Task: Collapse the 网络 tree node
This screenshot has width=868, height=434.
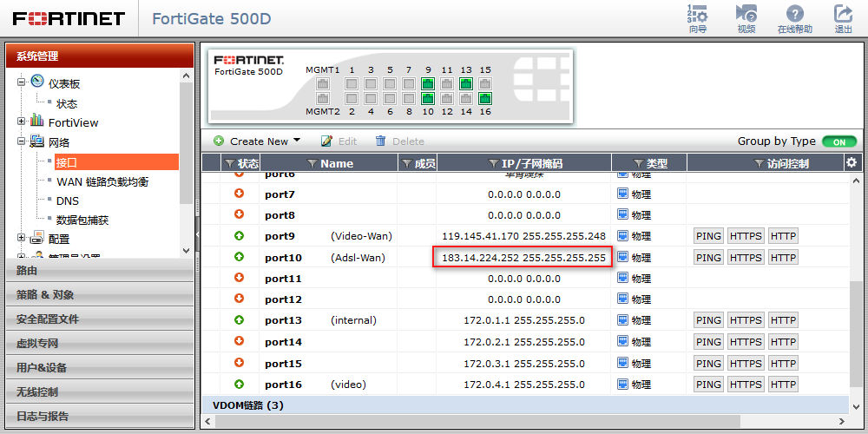Action: pos(22,141)
